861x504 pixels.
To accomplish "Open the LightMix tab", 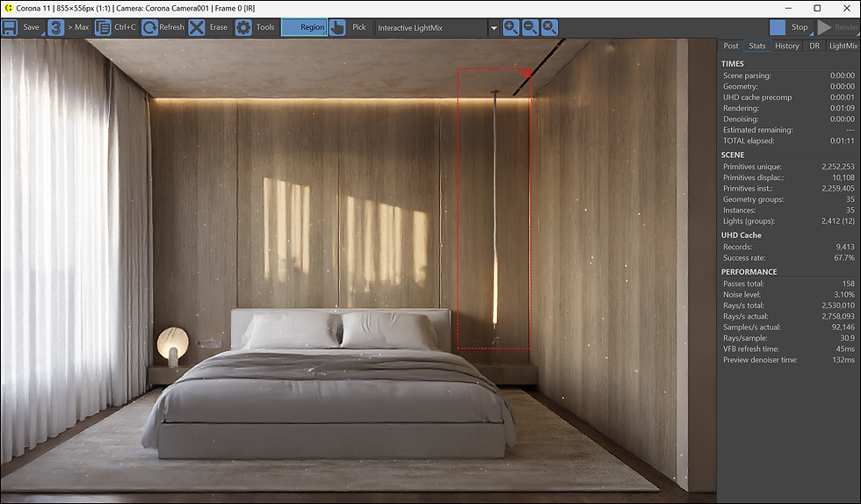I will (843, 47).
